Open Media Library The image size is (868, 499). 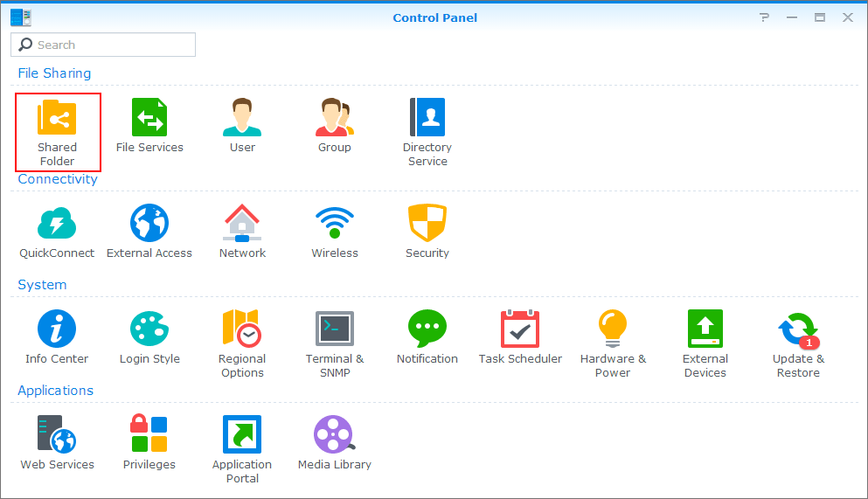335,442
